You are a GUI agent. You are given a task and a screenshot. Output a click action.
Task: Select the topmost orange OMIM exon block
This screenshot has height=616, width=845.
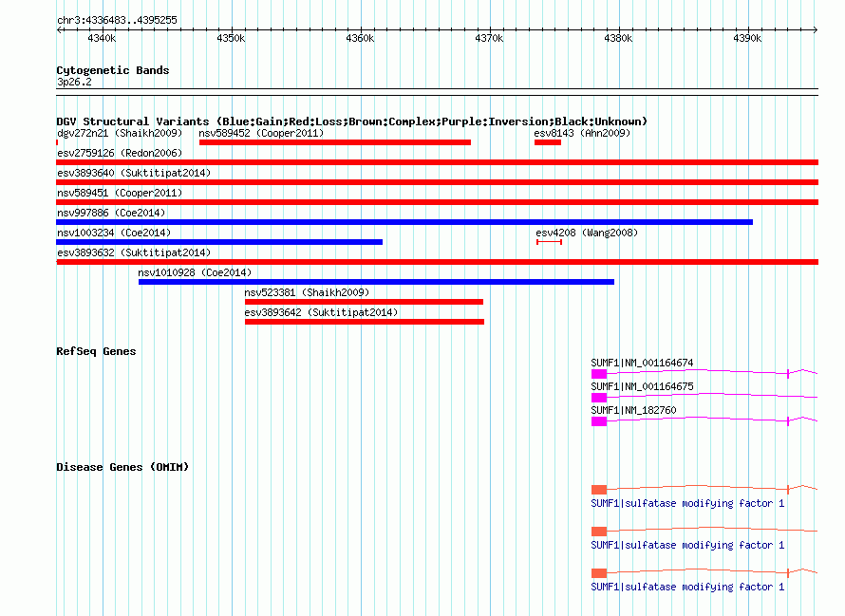pyautogui.click(x=599, y=490)
